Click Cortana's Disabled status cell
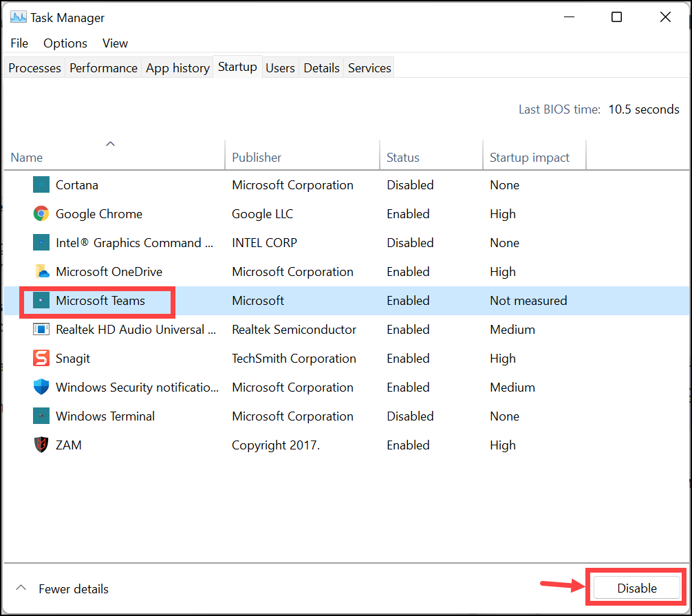This screenshot has height=616, width=692. [x=410, y=184]
